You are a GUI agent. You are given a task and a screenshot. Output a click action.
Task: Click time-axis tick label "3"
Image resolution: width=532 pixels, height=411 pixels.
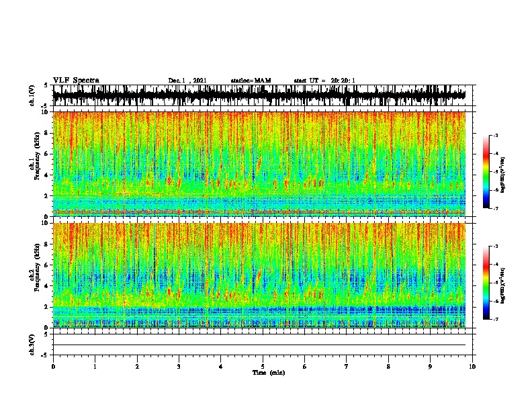coord(179,367)
